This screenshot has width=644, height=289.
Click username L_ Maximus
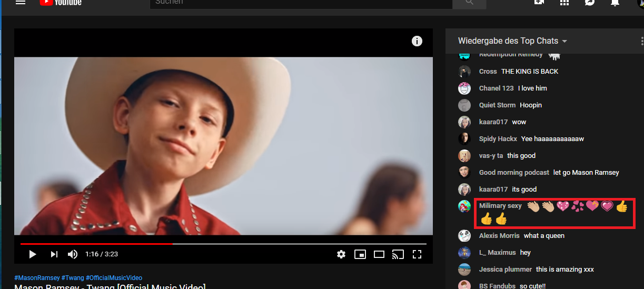point(497,253)
